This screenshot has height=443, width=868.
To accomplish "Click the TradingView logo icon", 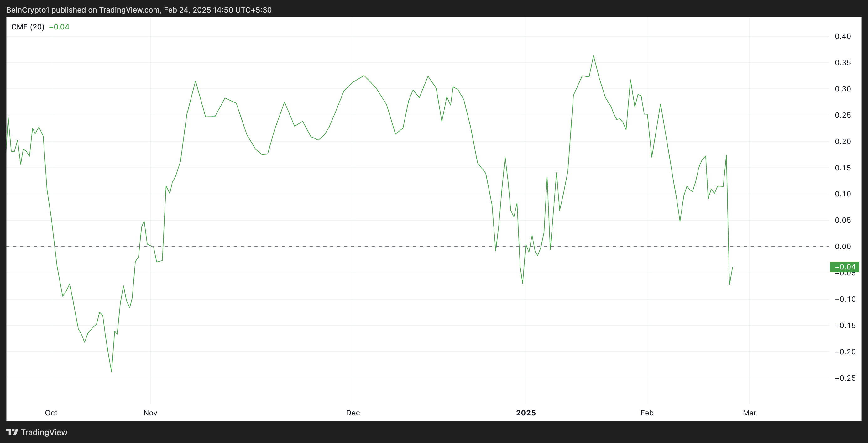I will click(12, 431).
